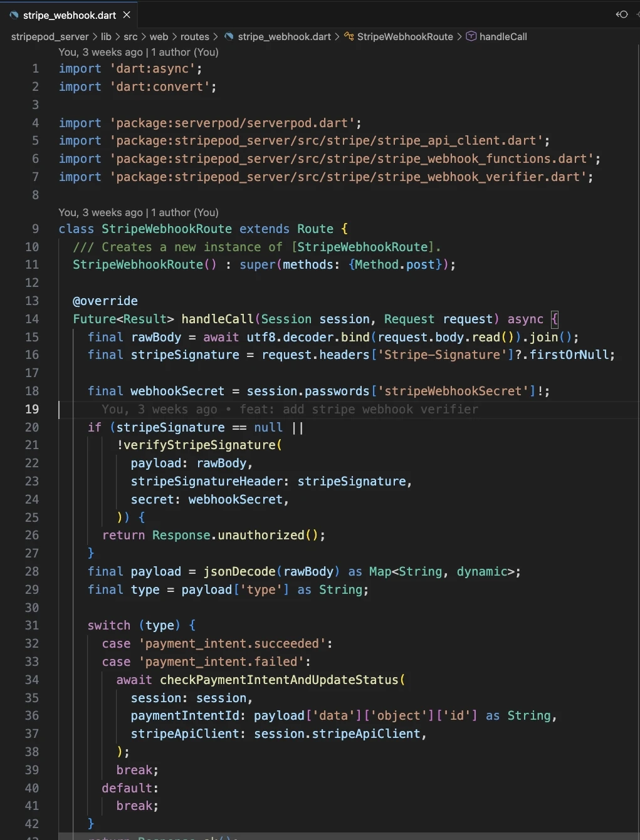This screenshot has height=840, width=640.
Task: Open handleCall method breadcrumb
Action: [x=503, y=37]
